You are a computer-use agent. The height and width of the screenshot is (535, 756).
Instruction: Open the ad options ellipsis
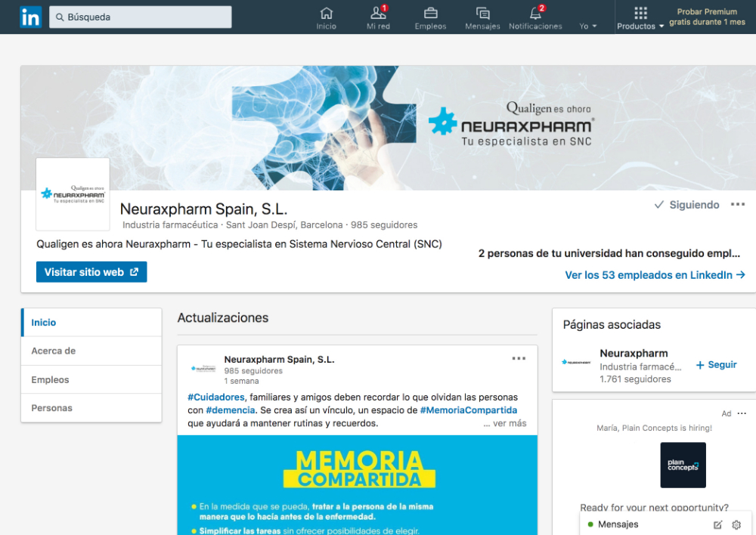(742, 413)
